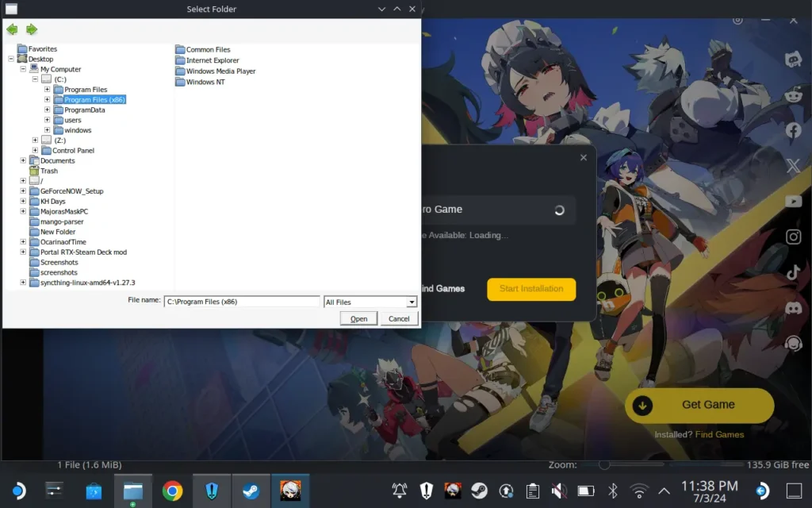Select the Trash tree item

pyautogui.click(x=48, y=171)
